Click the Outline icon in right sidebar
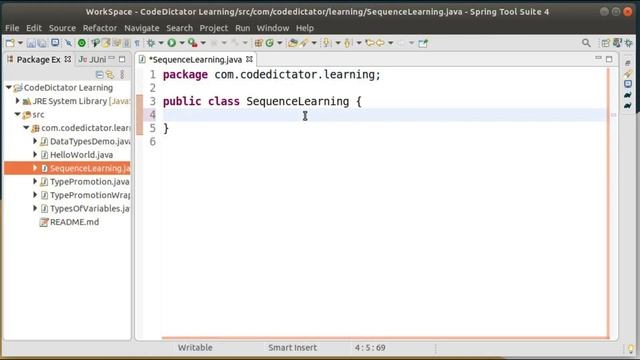The height and width of the screenshot is (360, 640). 628,62
